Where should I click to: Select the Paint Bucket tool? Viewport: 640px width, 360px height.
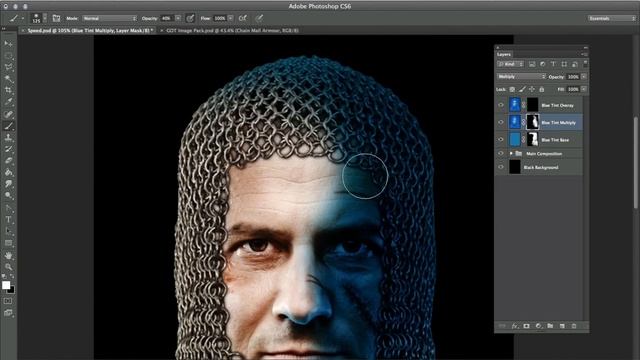pos(8,173)
